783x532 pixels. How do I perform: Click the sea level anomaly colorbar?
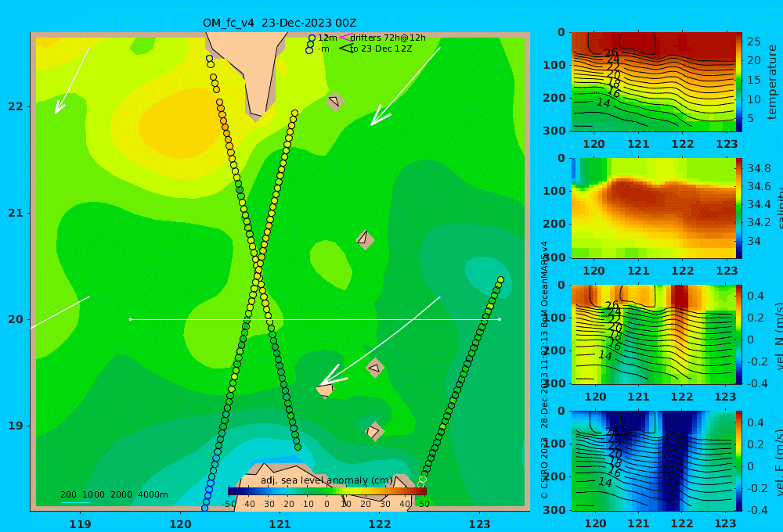(x=327, y=491)
